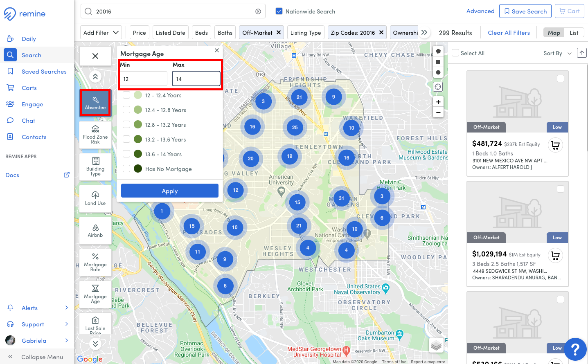Click Save Search button
588x364 pixels.
pyautogui.click(x=525, y=11)
